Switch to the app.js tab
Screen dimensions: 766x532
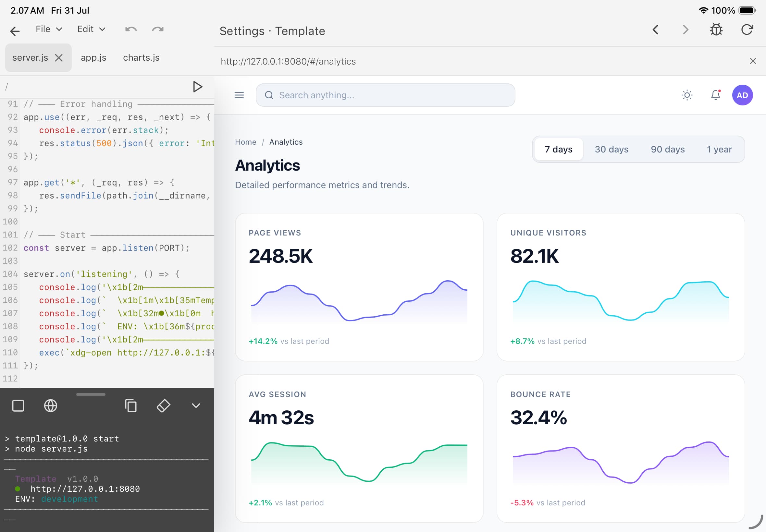93,58
